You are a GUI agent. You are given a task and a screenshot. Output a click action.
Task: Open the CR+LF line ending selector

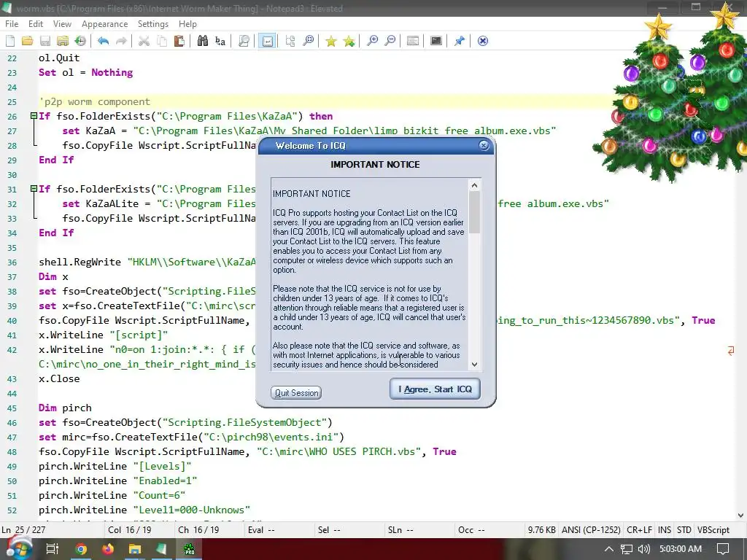coord(639,530)
